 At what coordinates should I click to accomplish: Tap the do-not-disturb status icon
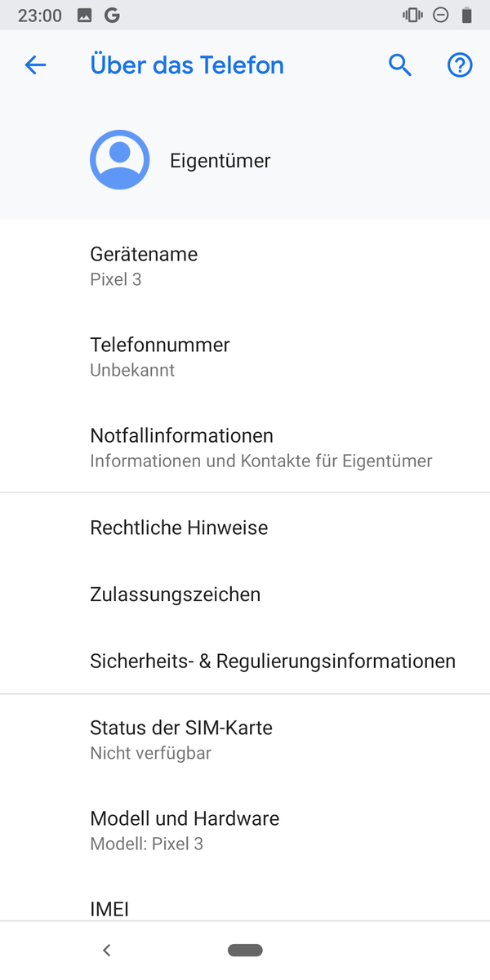point(440,15)
